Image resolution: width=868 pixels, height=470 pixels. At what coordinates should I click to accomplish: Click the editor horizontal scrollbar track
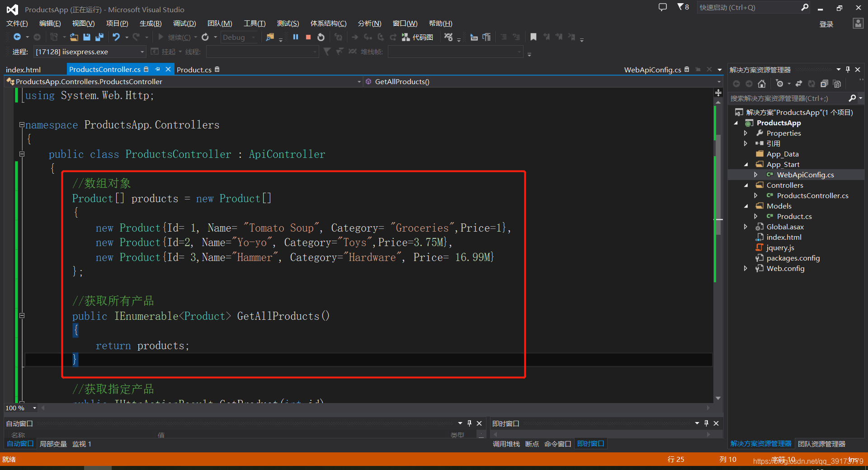point(375,408)
